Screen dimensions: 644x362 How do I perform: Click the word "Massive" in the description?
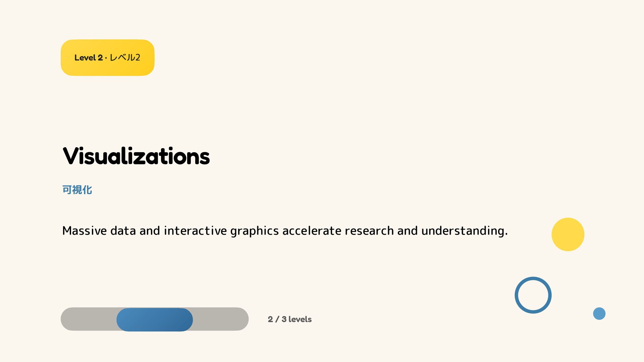85,231
